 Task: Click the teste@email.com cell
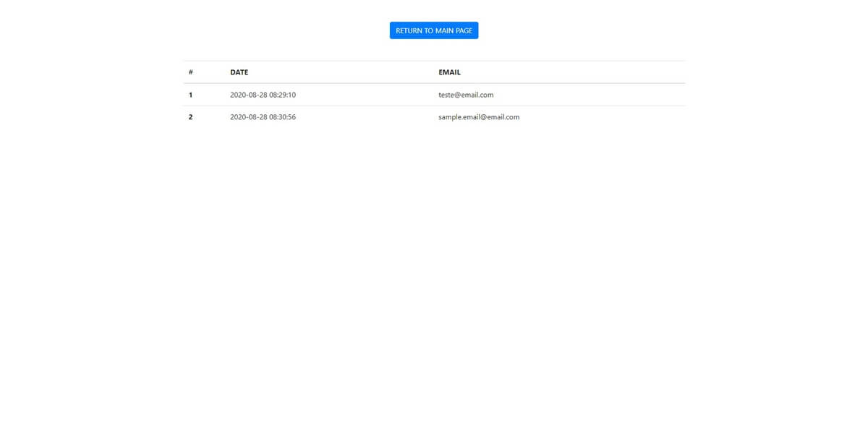466,95
